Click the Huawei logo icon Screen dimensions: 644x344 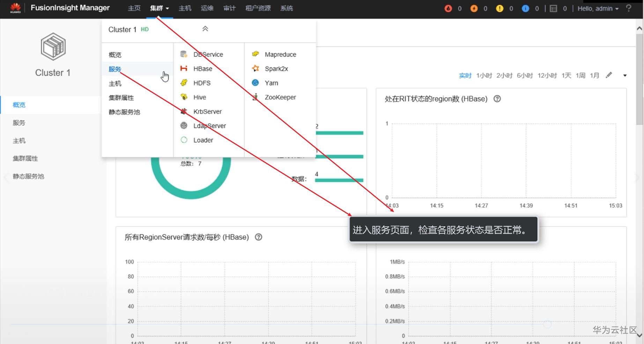point(15,8)
